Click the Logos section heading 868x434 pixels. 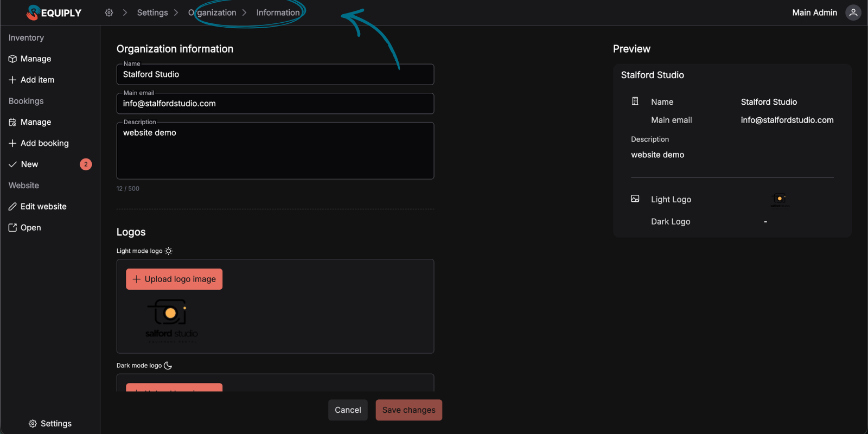point(131,232)
